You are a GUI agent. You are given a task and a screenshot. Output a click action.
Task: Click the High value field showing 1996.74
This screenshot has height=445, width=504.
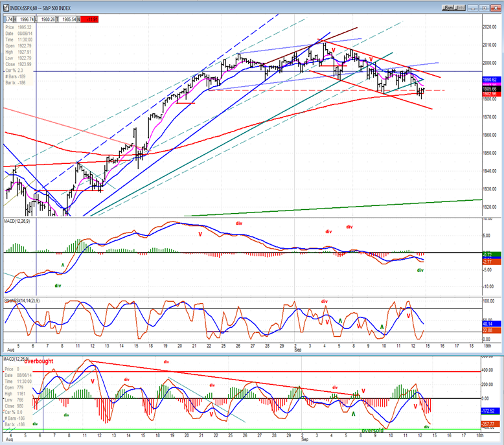tap(27, 19)
